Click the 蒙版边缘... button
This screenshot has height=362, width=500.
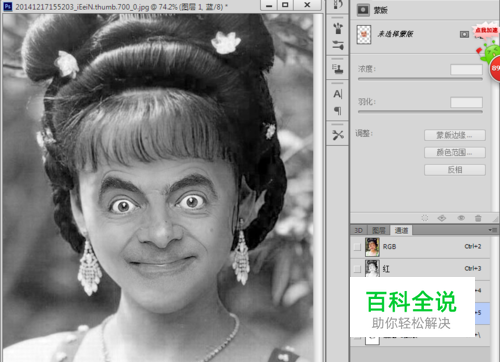coord(455,135)
